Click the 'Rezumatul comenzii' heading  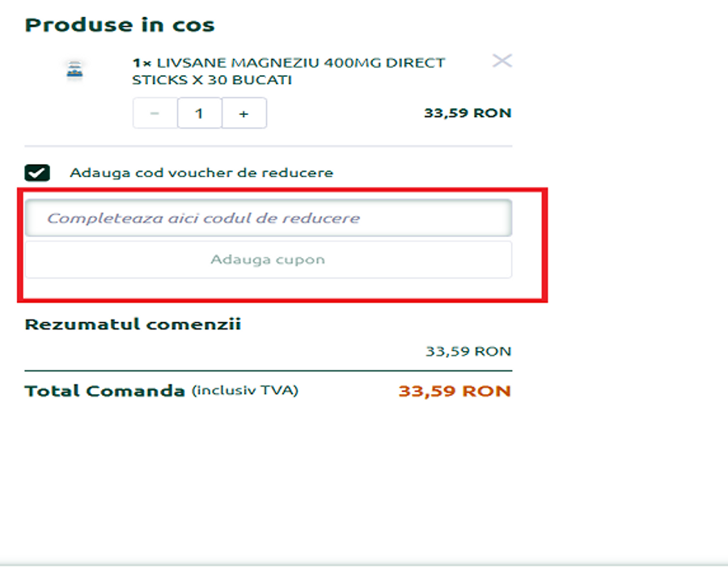tap(133, 324)
